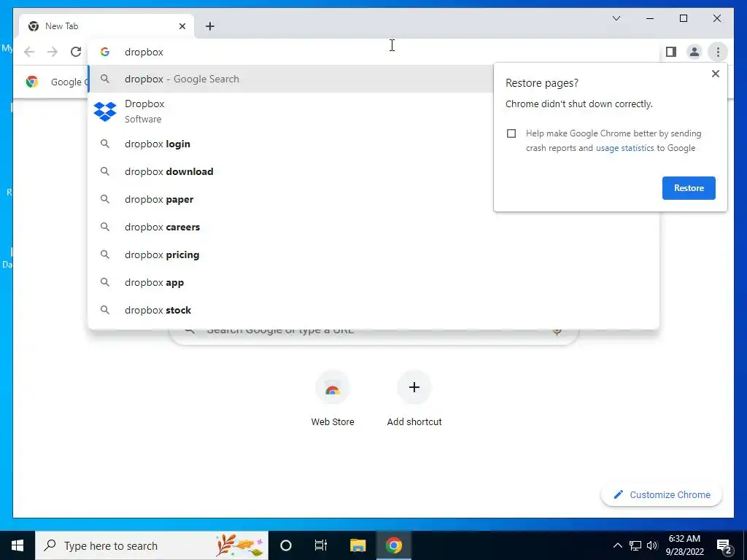Click the taskbar search box

pyautogui.click(x=152, y=545)
